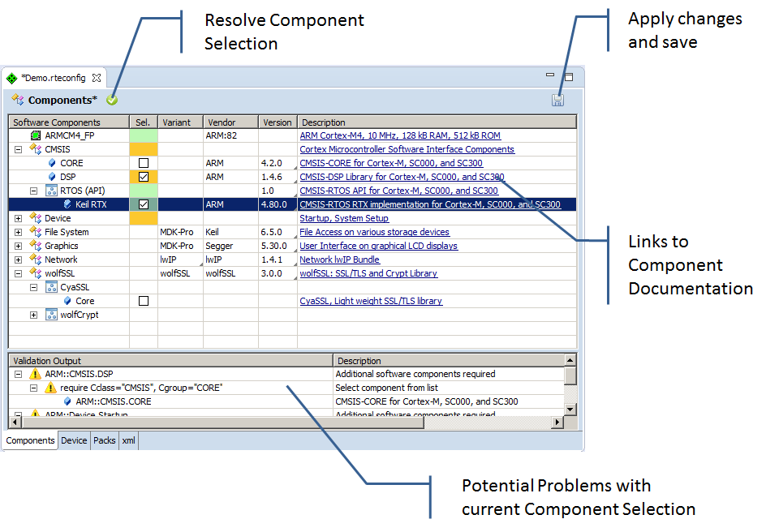Click the validation pane scroll down arrow

coord(570,409)
